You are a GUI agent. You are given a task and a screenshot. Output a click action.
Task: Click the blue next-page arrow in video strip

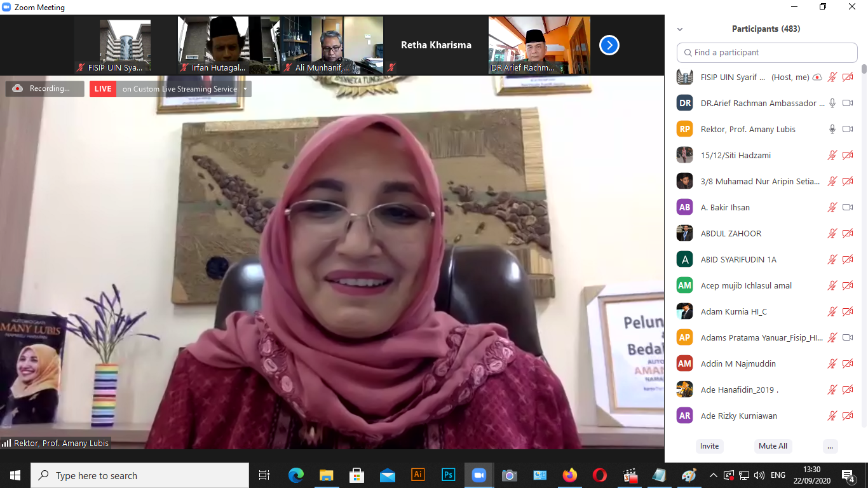[609, 45]
